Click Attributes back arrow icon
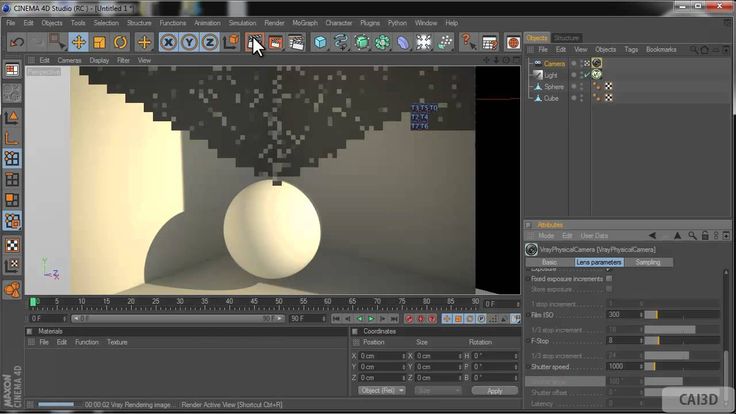This screenshot has height=414, width=736. pyautogui.click(x=652, y=236)
